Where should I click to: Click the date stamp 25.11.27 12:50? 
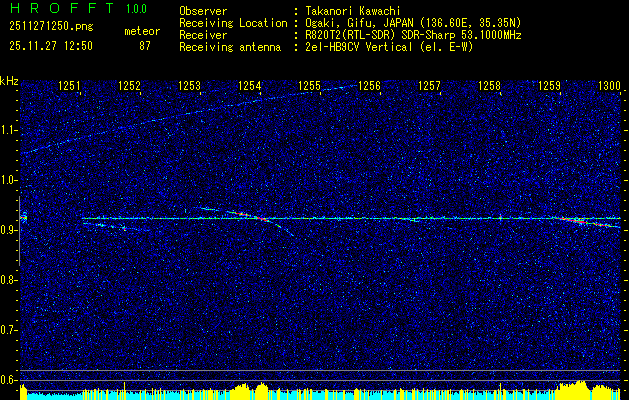click(x=51, y=46)
